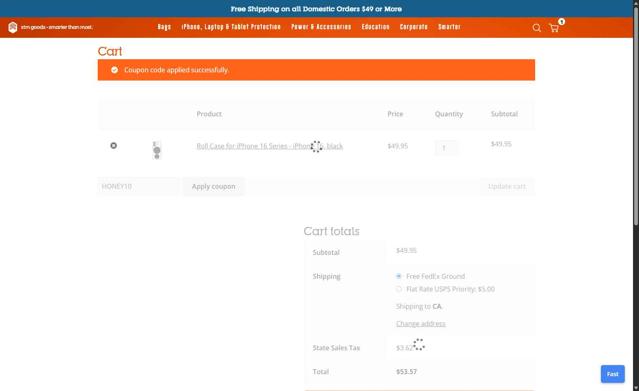The height and width of the screenshot is (391, 639).
Task: Open the shopping cart icon
Action: pyautogui.click(x=554, y=28)
